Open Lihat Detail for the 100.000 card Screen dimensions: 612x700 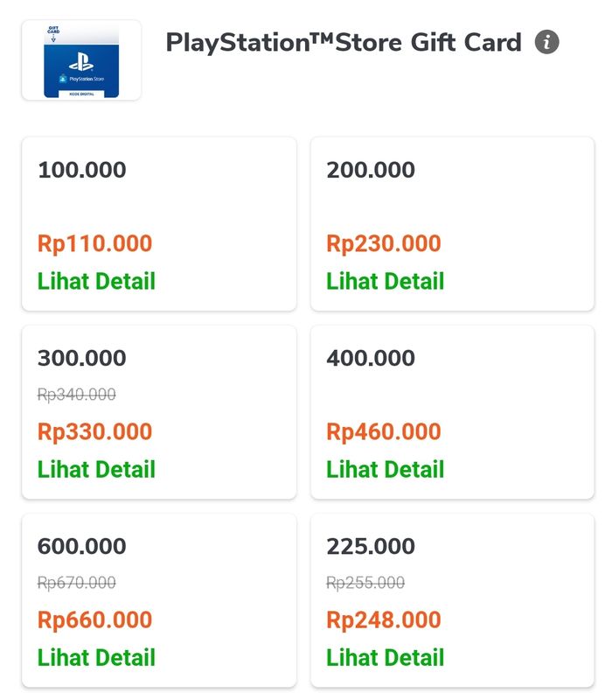[96, 282]
